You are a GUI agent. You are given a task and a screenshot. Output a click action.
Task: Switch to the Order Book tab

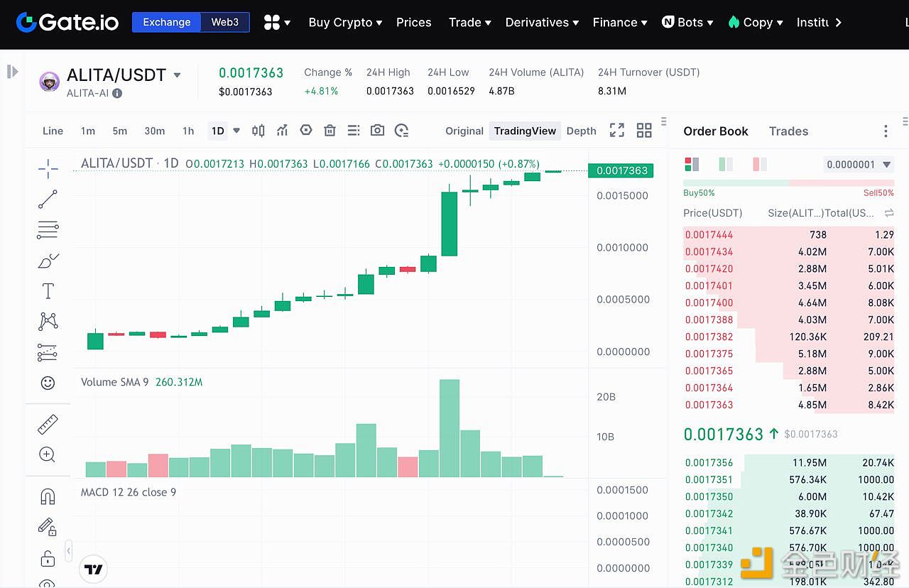pos(716,131)
